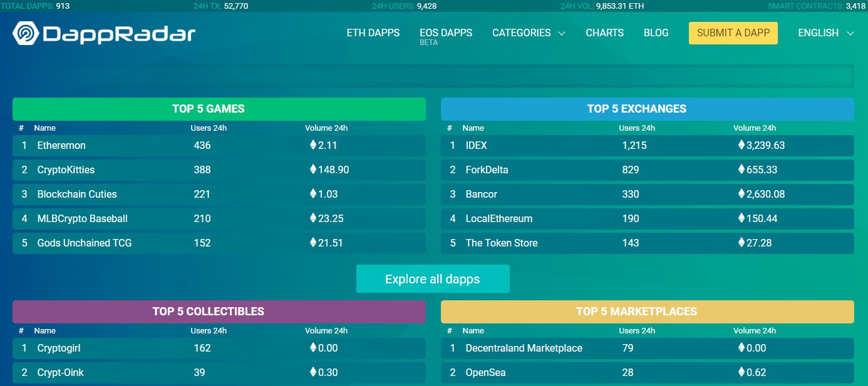868x386 pixels.
Task: Click the Ethereum icon in CryptoKitties volume
Action: [x=313, y=170]
